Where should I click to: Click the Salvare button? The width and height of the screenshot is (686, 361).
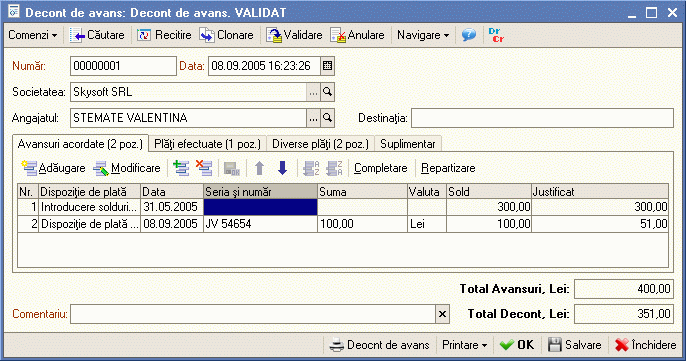click(x=575, y=345)
